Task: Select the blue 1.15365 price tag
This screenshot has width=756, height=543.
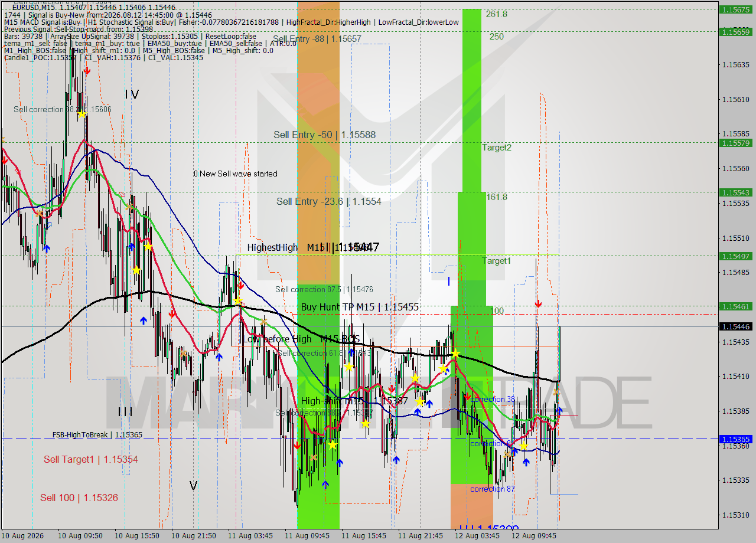Action: (735, 439)
